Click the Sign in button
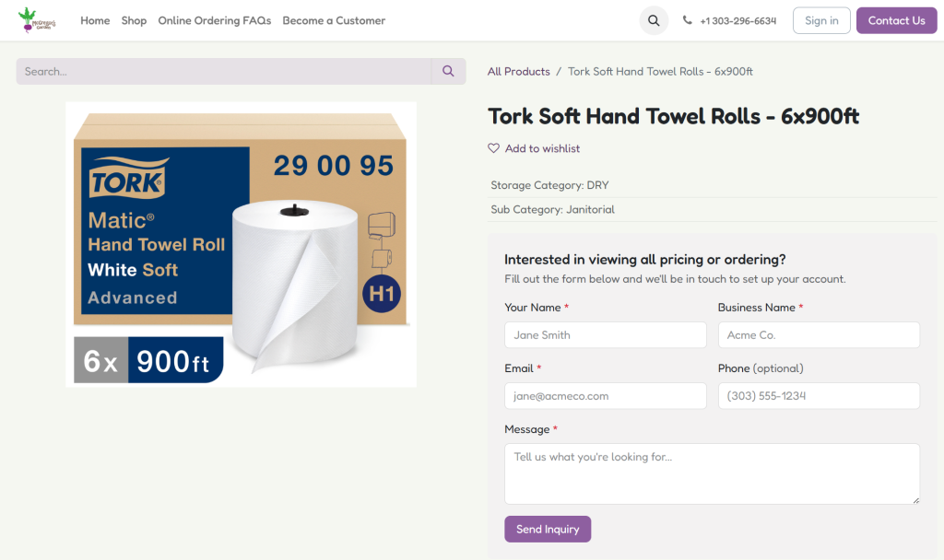 (821, 20)
